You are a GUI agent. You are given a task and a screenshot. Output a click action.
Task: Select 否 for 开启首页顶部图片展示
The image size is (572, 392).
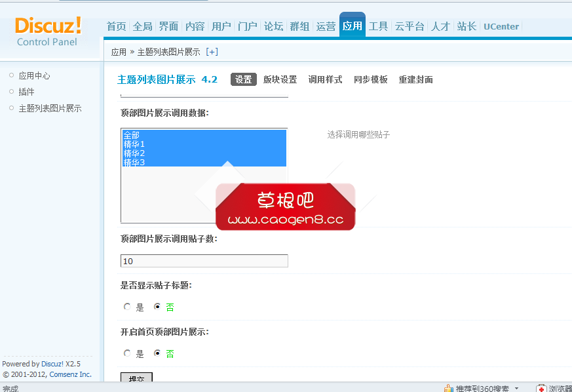tap(157, 353)
